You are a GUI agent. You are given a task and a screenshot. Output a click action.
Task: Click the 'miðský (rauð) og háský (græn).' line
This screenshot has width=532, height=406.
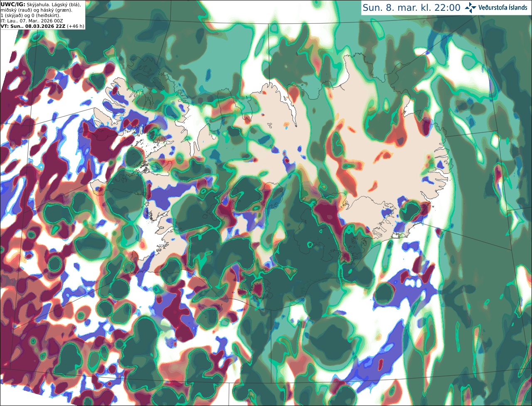(36, 10)
